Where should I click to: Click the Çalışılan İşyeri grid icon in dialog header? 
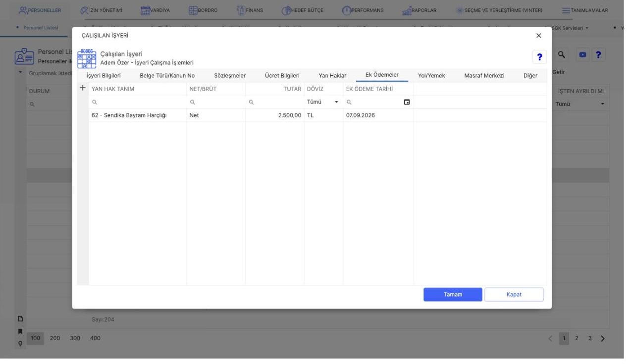(x=87, y=58)
